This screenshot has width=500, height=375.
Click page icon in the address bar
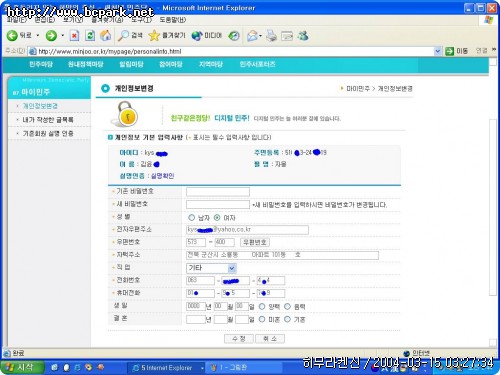32,51
